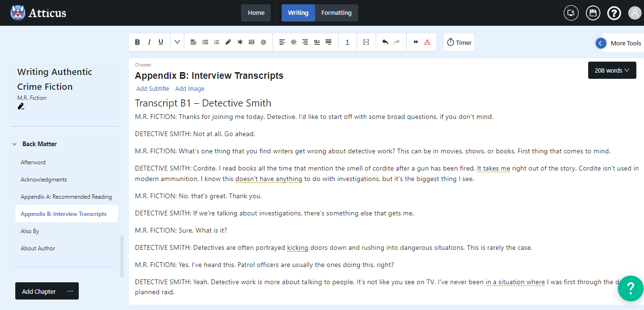Click the chapter title Appendix B field
644x310 pixels.
209,75
